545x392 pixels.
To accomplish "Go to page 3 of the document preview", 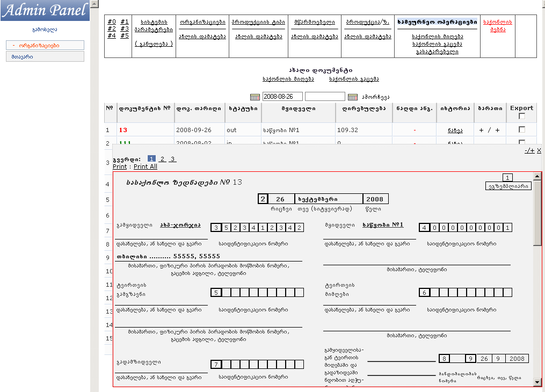I will pos(173,159).
